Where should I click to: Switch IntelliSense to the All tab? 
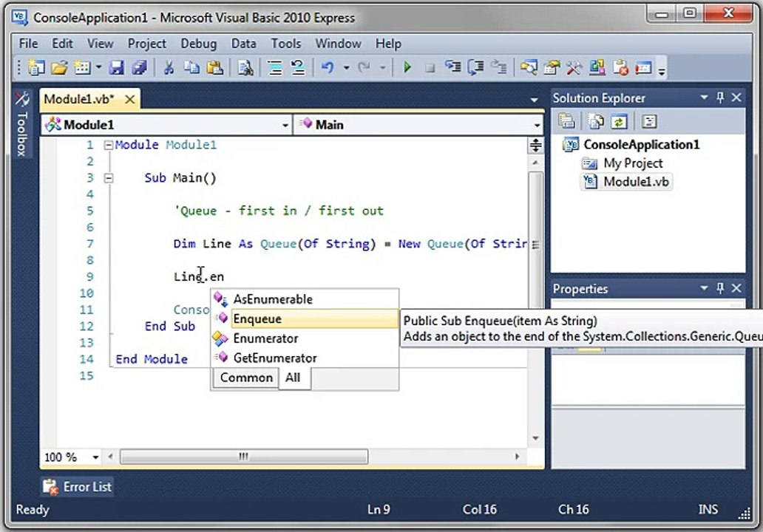pos(293,378)
